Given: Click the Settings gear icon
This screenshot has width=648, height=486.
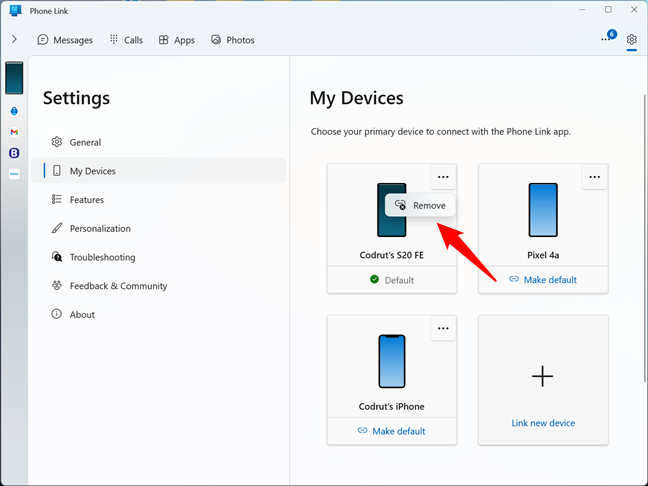Looking at the screenshot, I should 631,40.
